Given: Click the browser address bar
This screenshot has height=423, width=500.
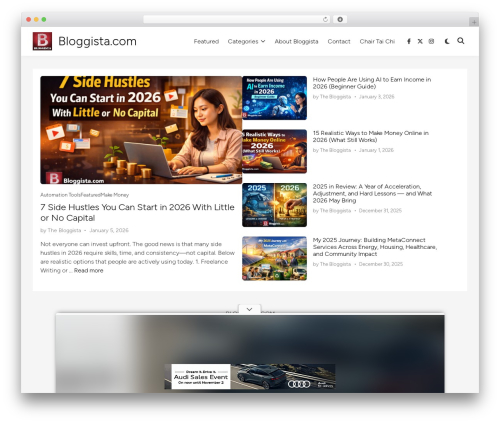Looking at the screenshot, I should point(236,20).
